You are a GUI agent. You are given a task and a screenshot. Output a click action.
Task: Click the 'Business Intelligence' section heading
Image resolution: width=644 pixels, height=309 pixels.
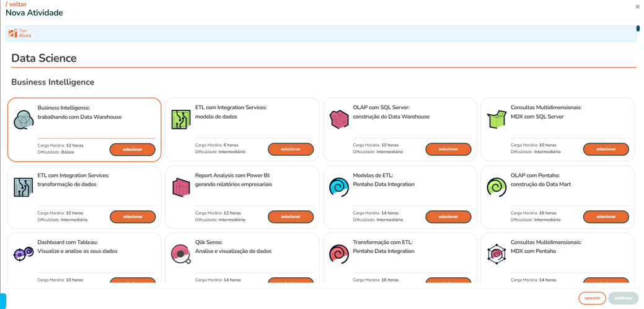pos(53,82)
